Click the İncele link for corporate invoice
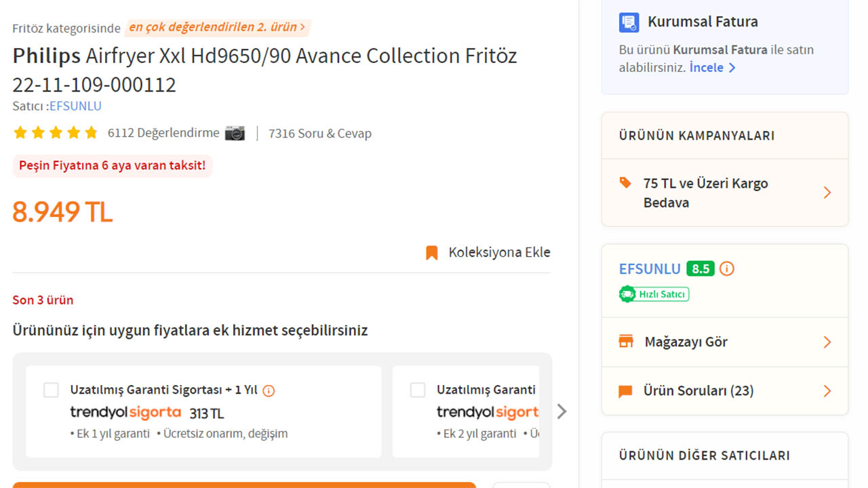The height and width of the screenshot is (488, 868). [x=712, y=68]
